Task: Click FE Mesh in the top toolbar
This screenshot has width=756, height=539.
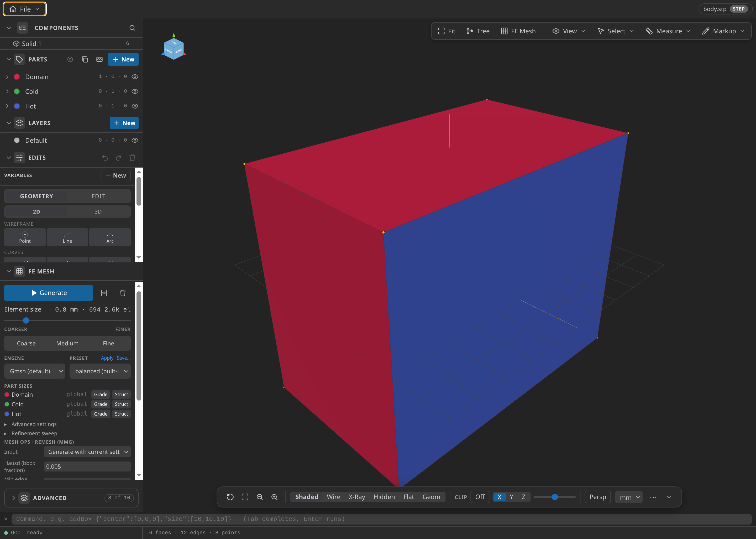Action: [518, 31]
